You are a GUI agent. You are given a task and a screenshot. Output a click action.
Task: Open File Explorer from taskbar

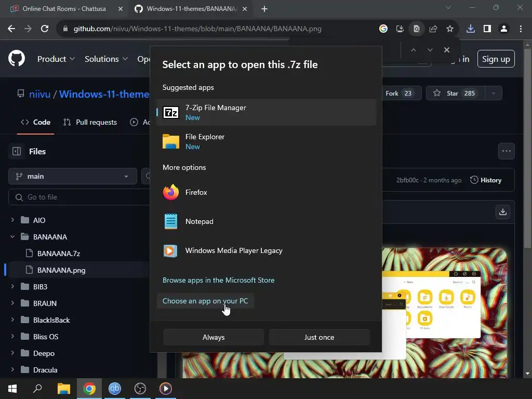[x=63, y=389]
